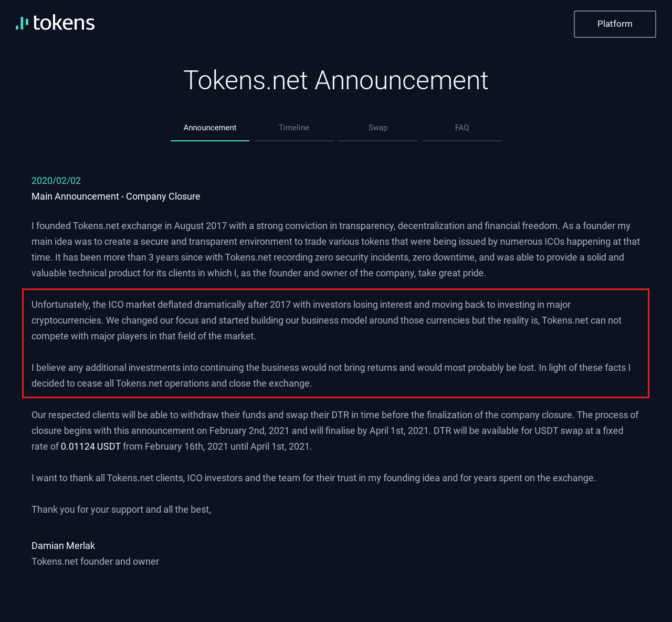Switch to the Timeline tab
This screenshot has width=672, height=622.
click(294, 128)
